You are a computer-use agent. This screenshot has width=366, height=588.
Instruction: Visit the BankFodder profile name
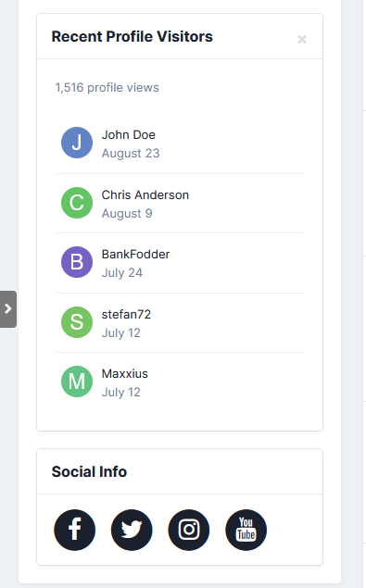pyautogui.click(x=135, y=255)
